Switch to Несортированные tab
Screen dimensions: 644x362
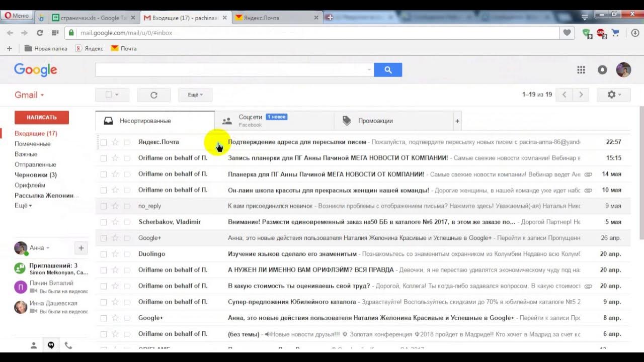coord(155,121)
